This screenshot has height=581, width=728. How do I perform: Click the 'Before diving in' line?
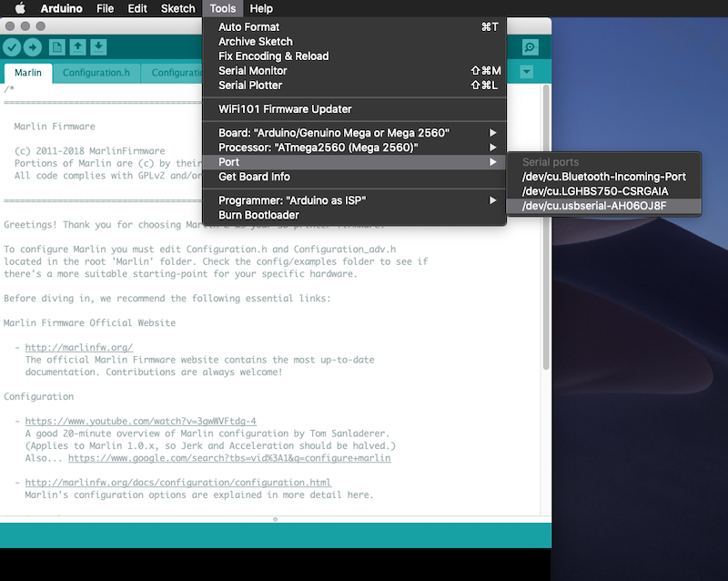tap(167, 299)
